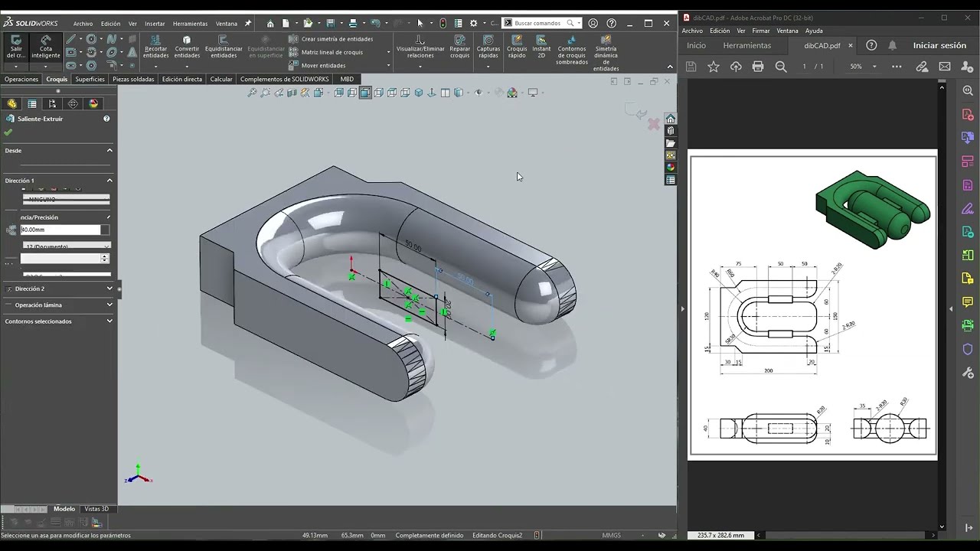This screenshot has height=551, width=980.
Task: Choose Crear simetría de entidades
Action: click(x=331, y=39)
